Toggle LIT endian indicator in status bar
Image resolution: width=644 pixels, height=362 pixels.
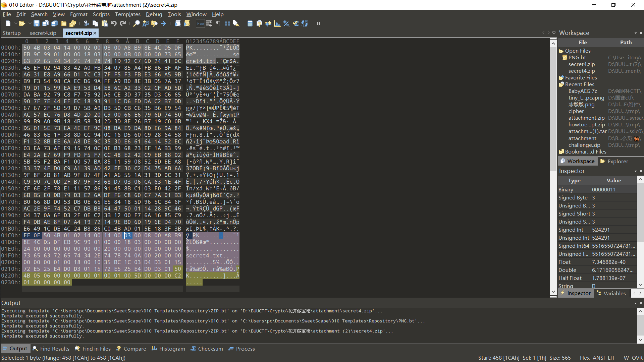[611, 358]
